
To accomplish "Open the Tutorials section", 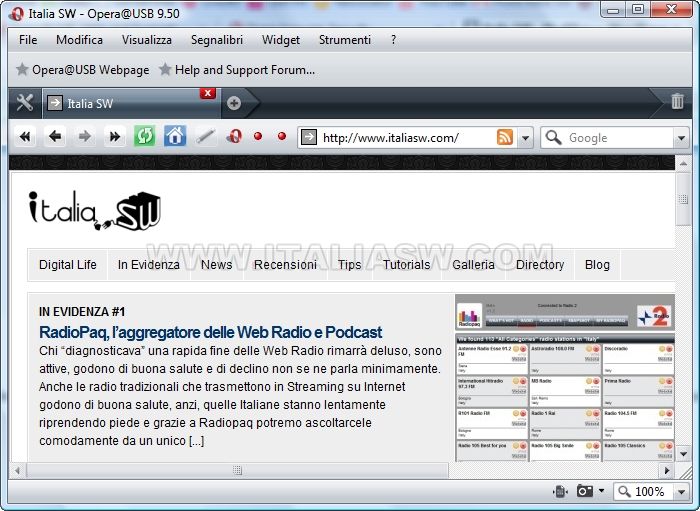I will coord(407,265).
